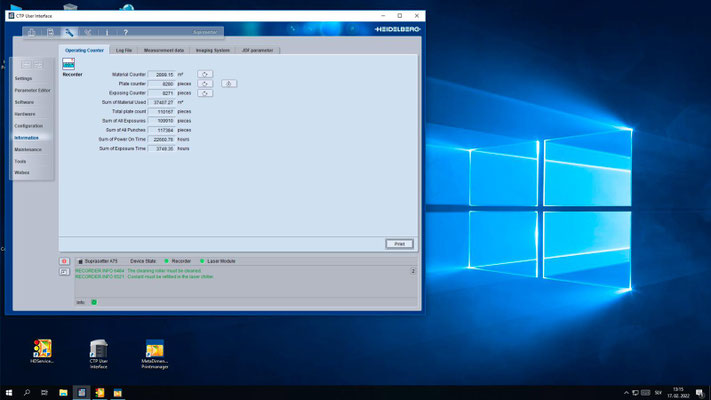This screenshot has height=400, width=711.
Task: Click the Plate counter value field
Action: pos(163,84)
